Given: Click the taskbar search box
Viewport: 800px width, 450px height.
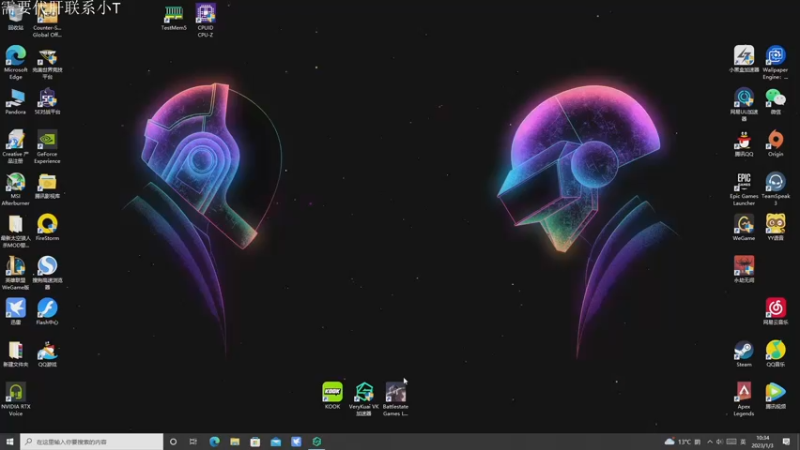Looking at the screenshot, I should pyautogui.click(x=92, y=441).
